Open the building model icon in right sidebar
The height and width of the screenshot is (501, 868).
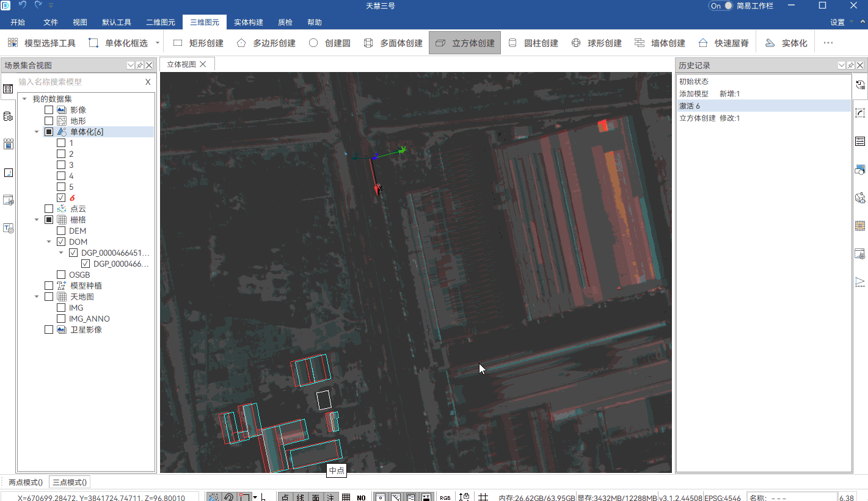[860, 198]
